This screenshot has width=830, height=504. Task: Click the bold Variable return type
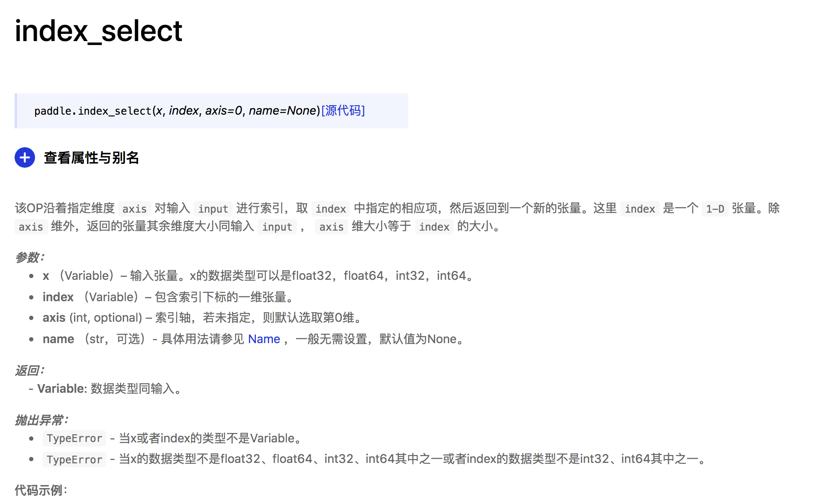click(x=62, y=388)
